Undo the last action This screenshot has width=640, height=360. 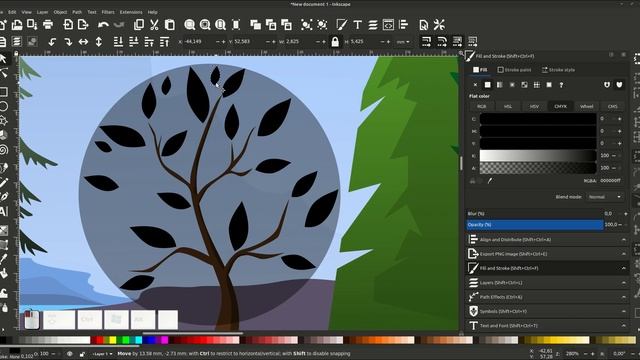[x=103, y=25]
